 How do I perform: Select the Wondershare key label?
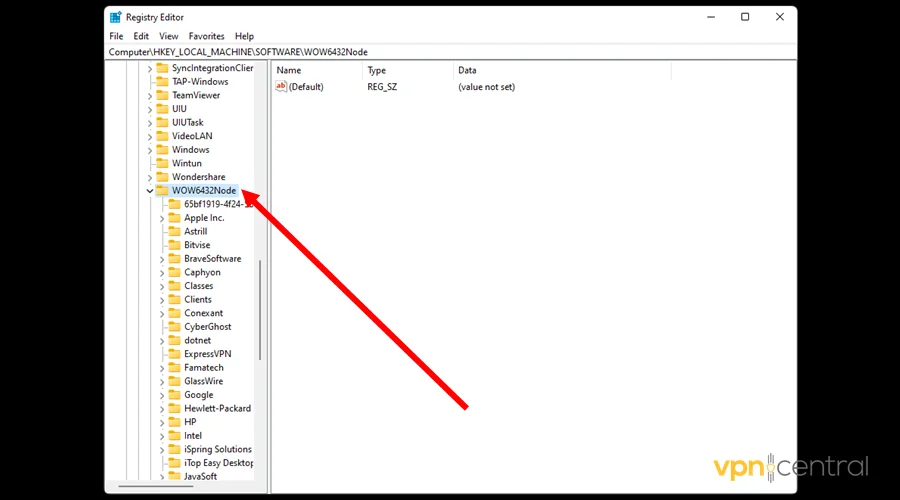point(199,177)
